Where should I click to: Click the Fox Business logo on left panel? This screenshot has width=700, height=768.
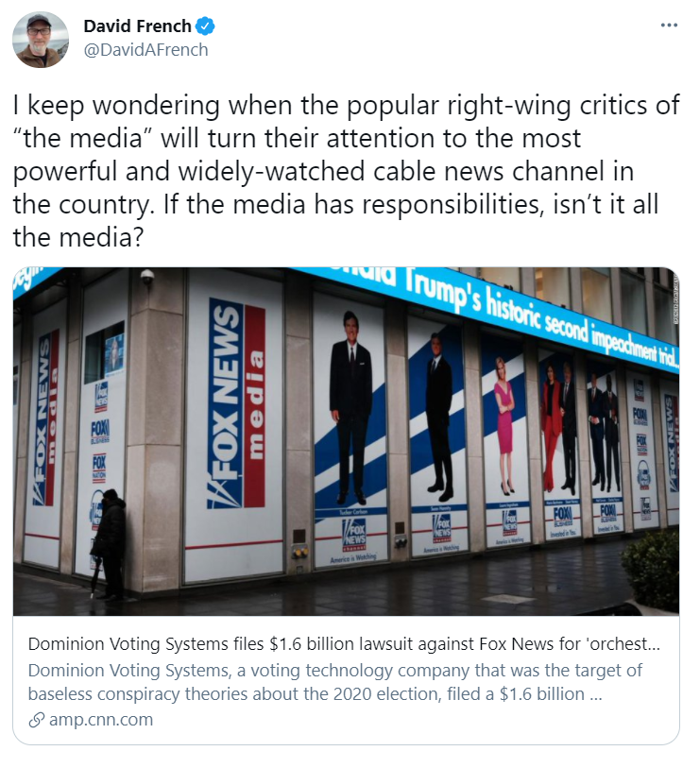pyautogui.click(x=100, y=431)
